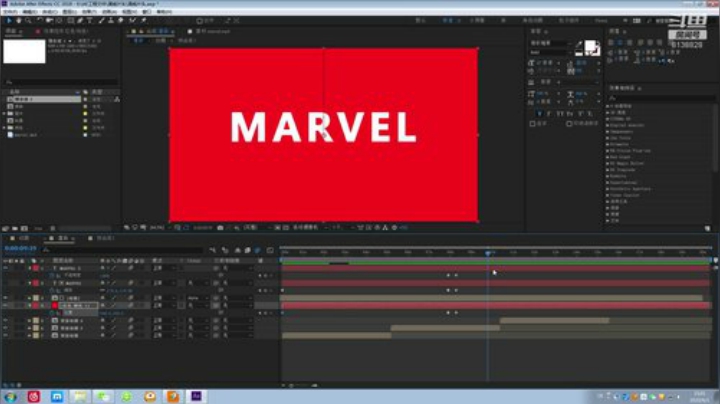Select the Selection arrow tool
Viewport: 720px width, 404px height.
(x=9, y=21)
